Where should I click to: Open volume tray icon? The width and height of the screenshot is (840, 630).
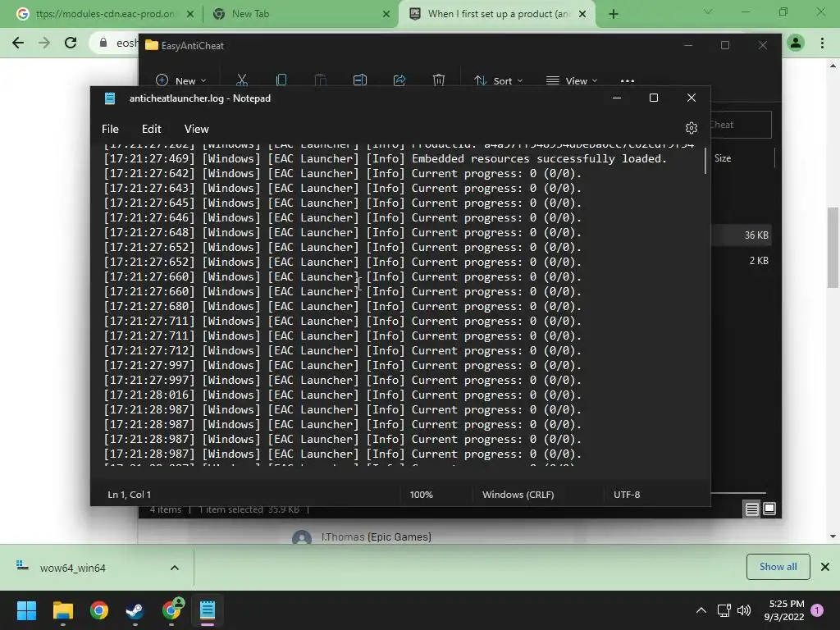[x=743, y=610]
